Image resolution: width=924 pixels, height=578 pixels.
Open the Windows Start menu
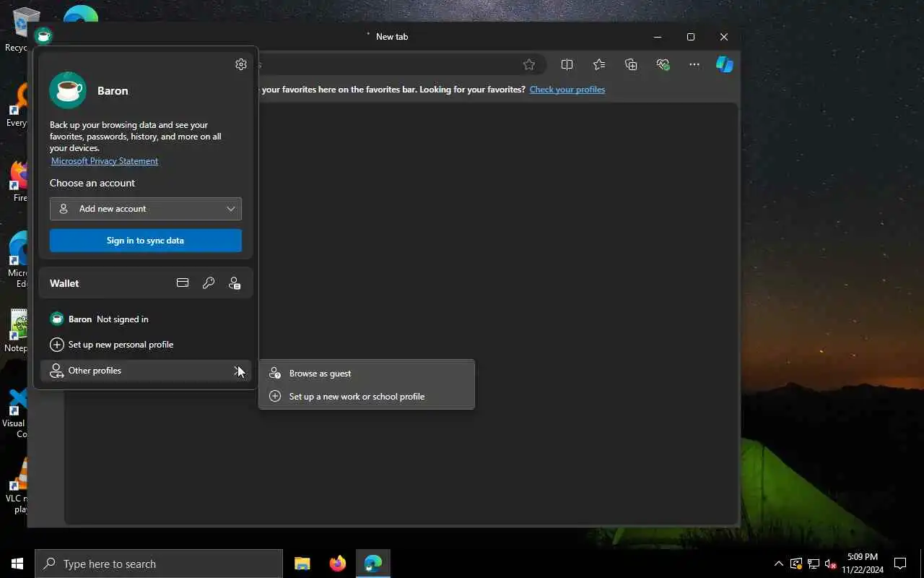17,564
